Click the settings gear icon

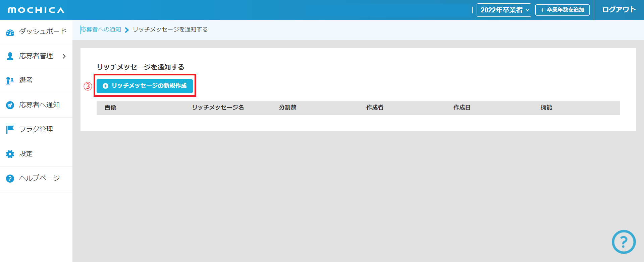coord(10,154)
